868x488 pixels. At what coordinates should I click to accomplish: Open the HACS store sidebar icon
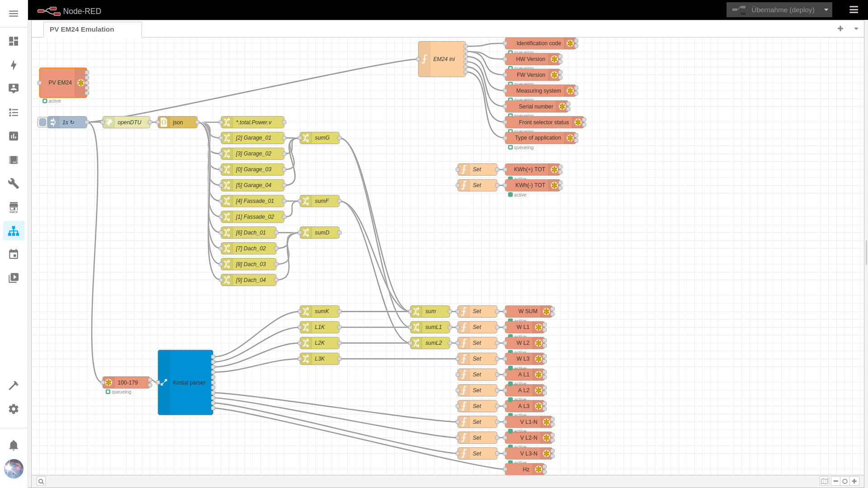(14, 207)
